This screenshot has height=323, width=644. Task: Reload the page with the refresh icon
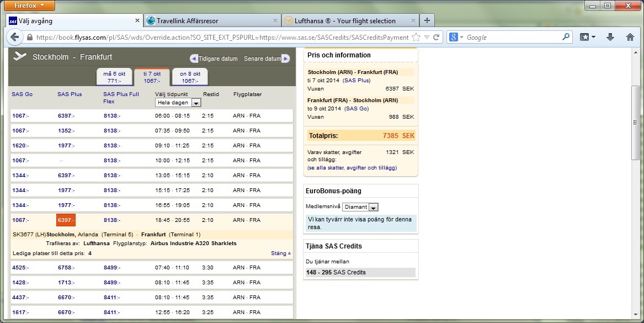point(436,38)
